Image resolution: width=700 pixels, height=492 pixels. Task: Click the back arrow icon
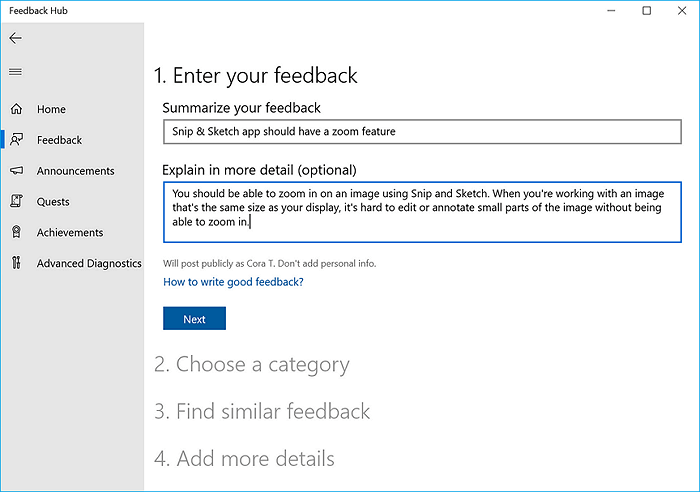(15, 38)
